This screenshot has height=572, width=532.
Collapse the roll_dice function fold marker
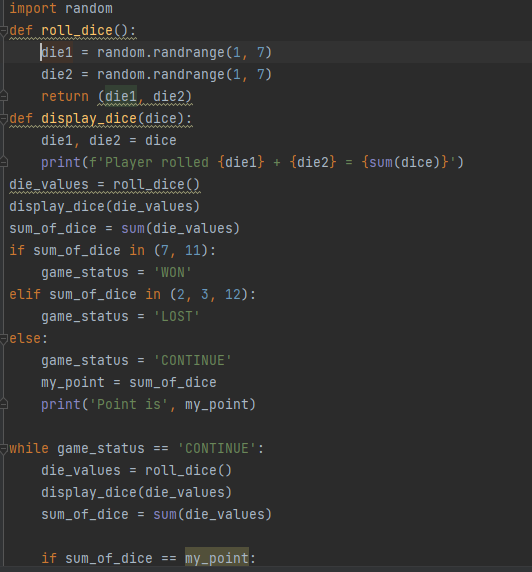(x=4, y=31)
